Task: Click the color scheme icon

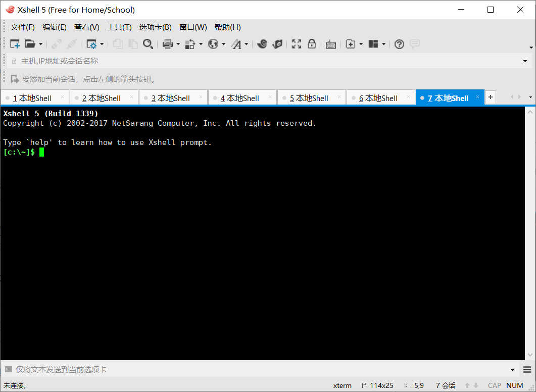Action: click(x=190, y=44)
